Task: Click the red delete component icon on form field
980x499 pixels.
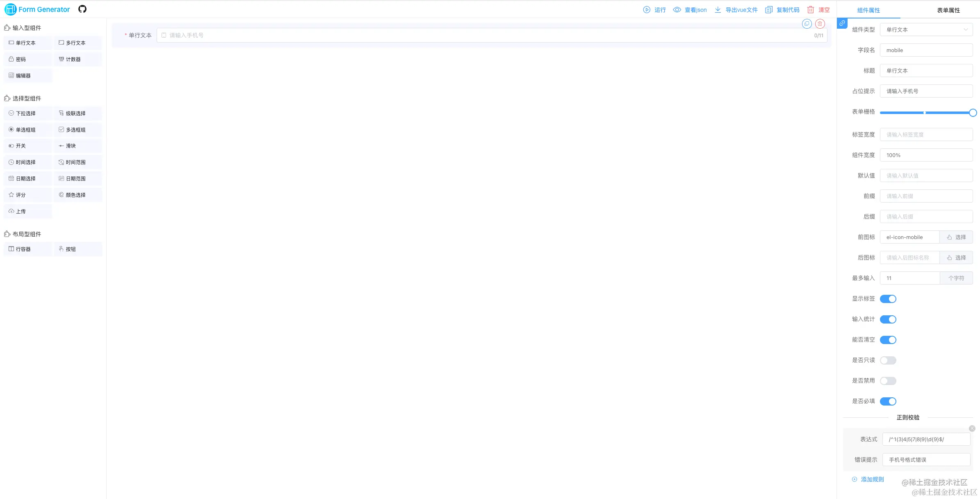Action: pyautogui.click(x=820, y=24)
